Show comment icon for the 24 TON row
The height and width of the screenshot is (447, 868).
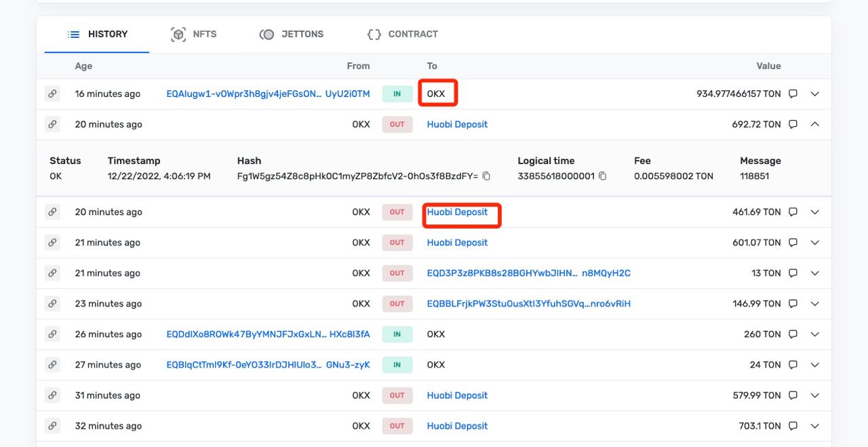tap(793, 365)
